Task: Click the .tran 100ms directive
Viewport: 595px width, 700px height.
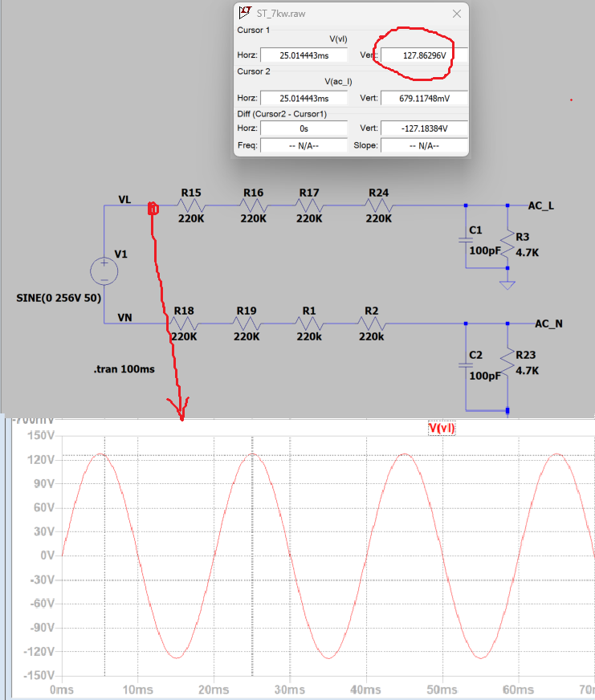Action: coord(124,369)
